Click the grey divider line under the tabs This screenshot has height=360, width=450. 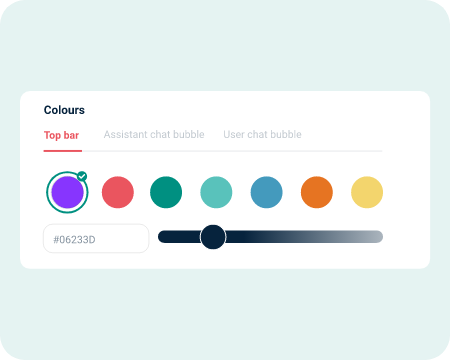click(232, 151)
